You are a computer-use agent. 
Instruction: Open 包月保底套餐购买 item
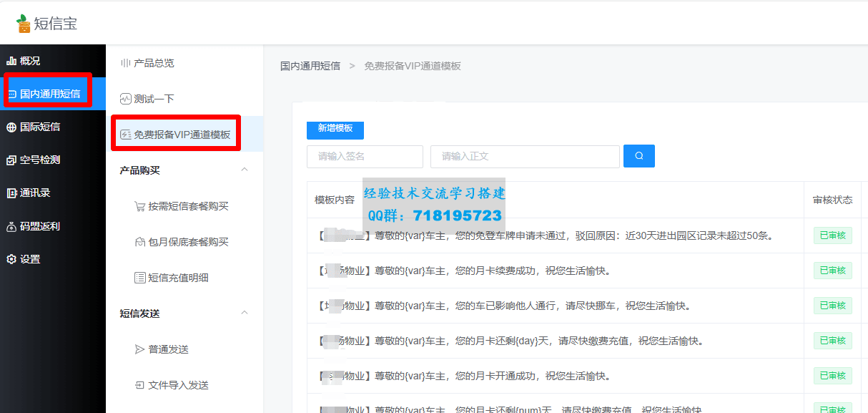click(x=187, y=242)
